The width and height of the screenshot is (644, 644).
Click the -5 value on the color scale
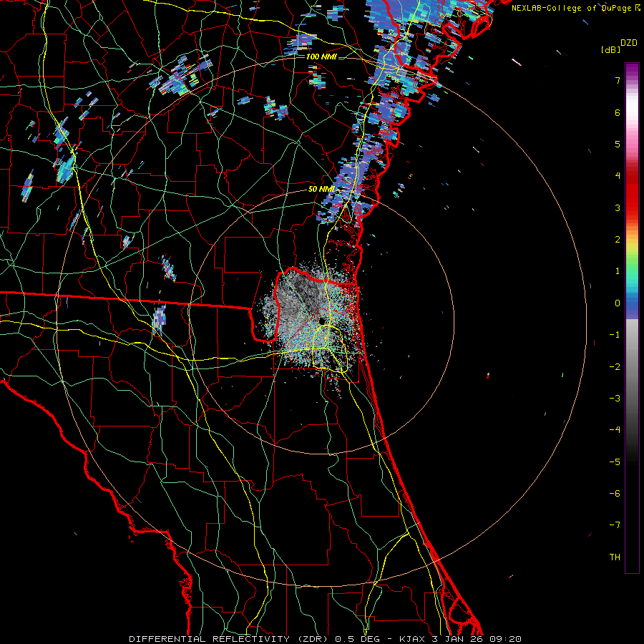point(615,462)
